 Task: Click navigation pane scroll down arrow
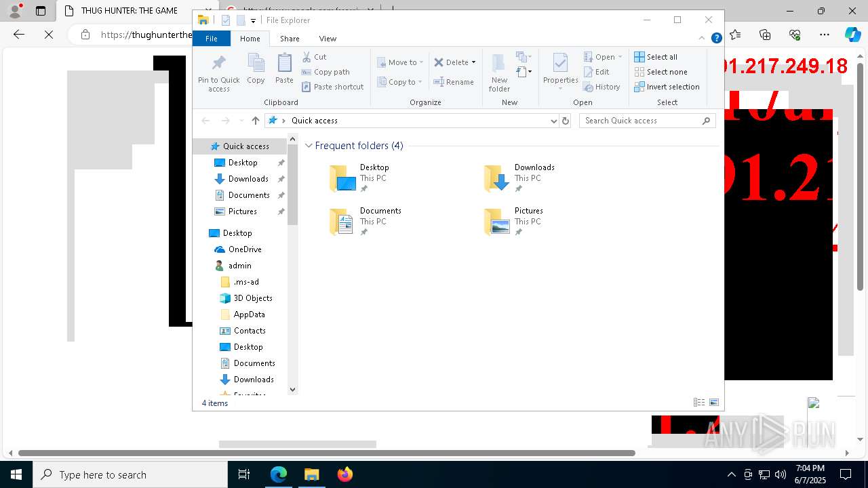click(x=293, y=390)
